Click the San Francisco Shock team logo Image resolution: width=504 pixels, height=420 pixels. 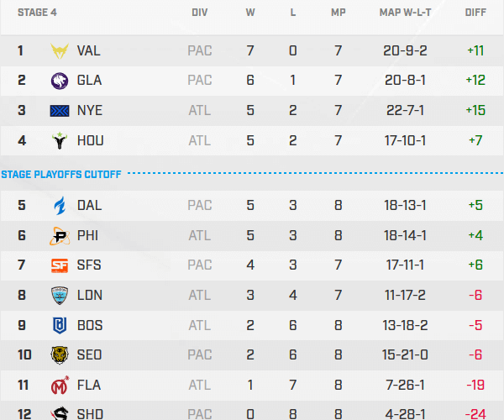[x=60, y=265]
